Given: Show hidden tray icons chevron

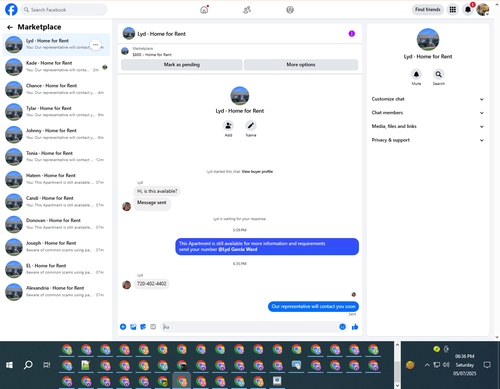Looking at the screenshot, I should 427,365.
